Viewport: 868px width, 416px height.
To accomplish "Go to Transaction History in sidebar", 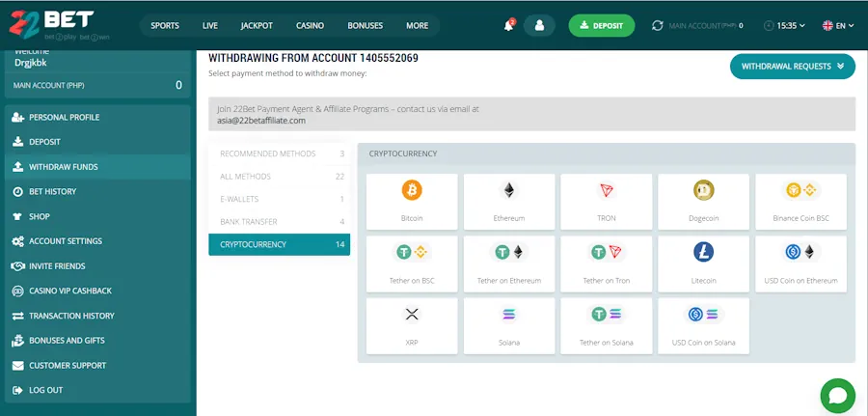I will tap(71, 316).
